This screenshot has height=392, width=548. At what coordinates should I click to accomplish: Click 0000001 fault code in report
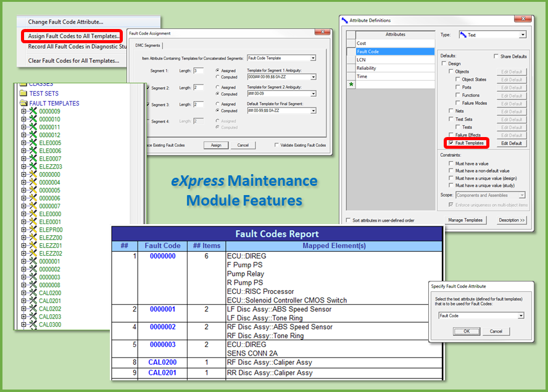tap(162, 309)
